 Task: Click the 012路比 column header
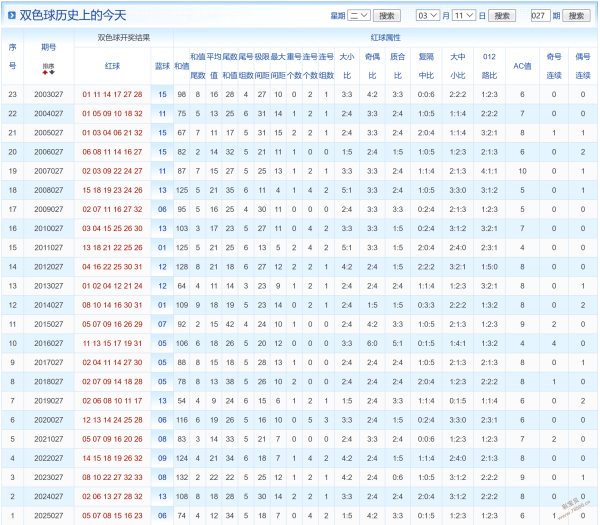coord(488,65)
